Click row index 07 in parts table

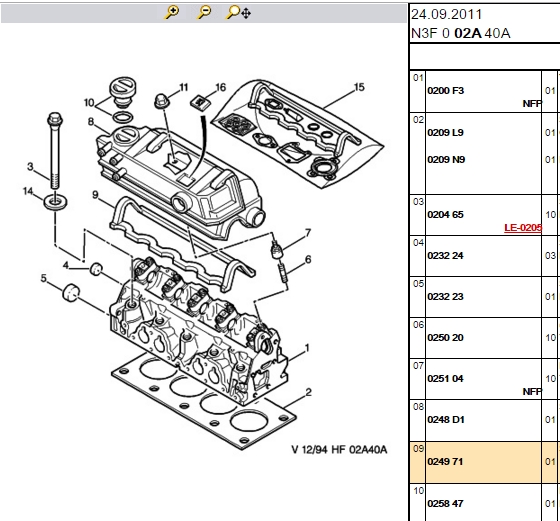click(x=418, y=366)
